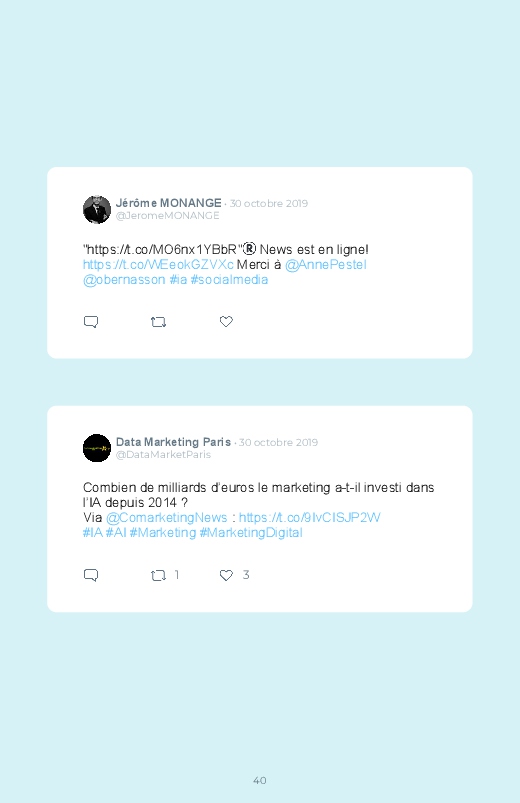
Task: Click reply icon on Data Marketing Paris tweet
Action: (x=91, y=575)
